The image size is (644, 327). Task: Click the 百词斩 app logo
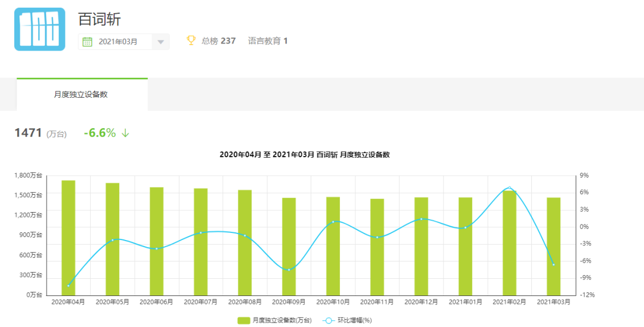[40, 29]
